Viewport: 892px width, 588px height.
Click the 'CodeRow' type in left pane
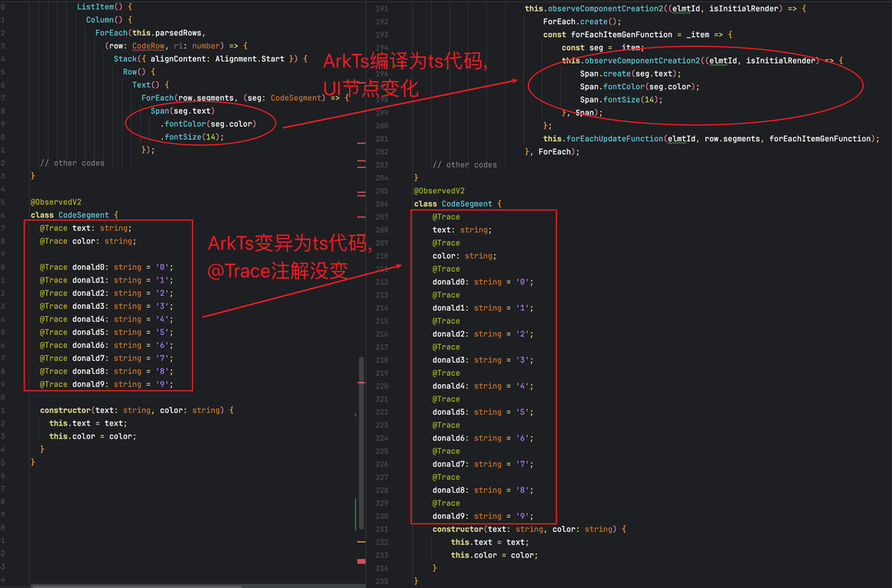(x=149, y=46)
